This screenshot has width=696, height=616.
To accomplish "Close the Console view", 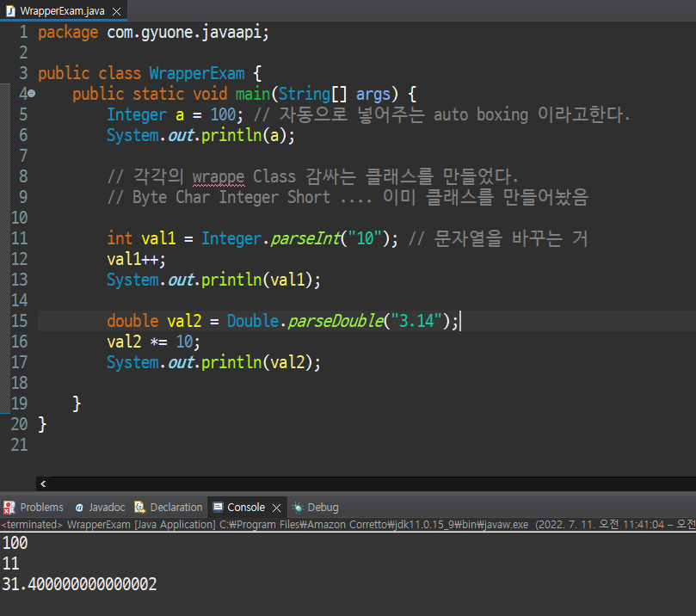I will (276, 508).
